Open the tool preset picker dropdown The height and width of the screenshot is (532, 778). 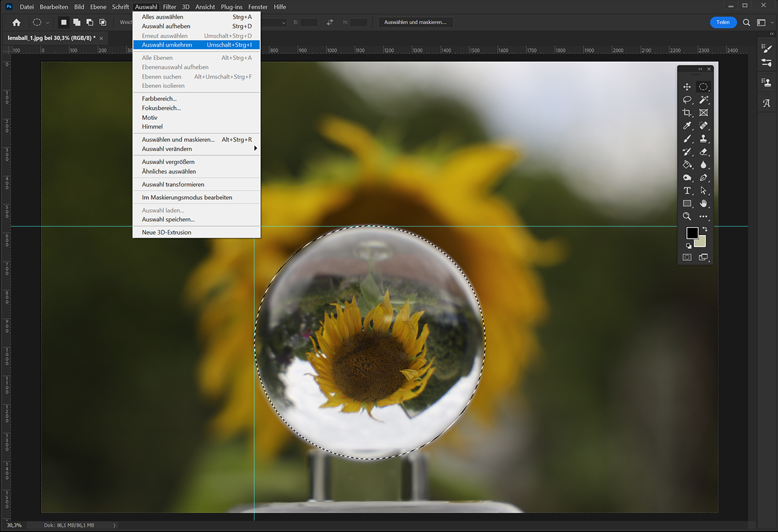pos(47,22)
